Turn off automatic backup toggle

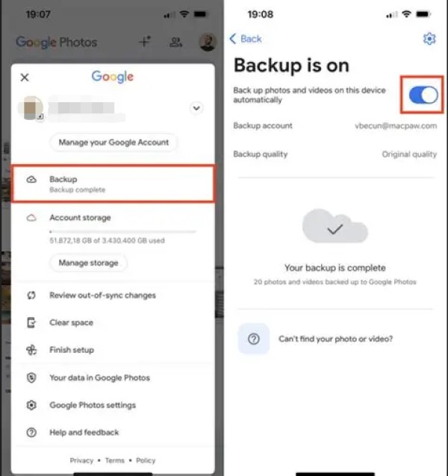click(x=423, y=95)
